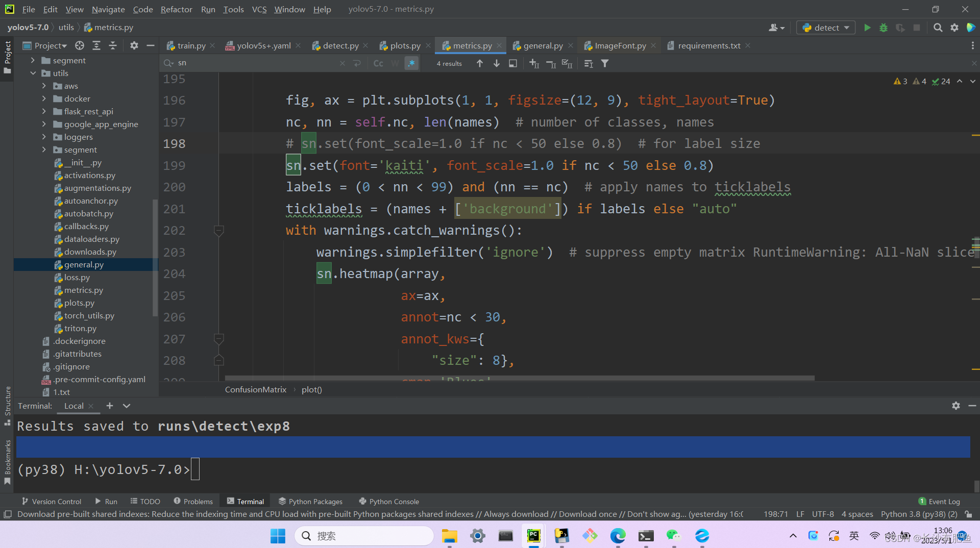The width and height of the screenshot is (980, 548).
Task: Click the Windows Start button
Action: coord(278,535)
